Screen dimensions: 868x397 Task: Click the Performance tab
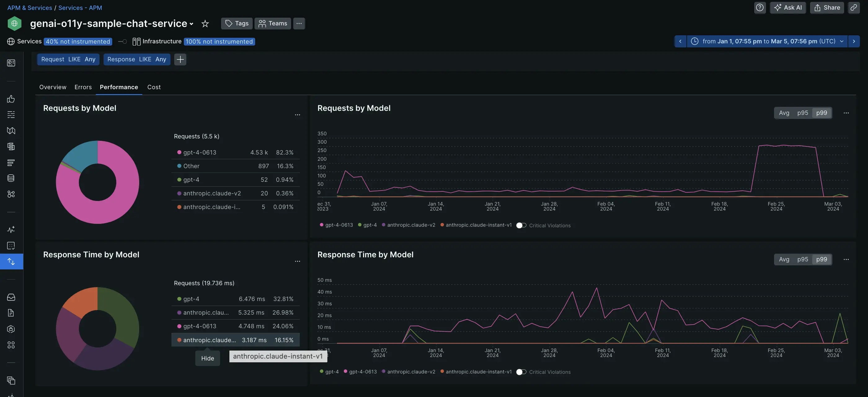pos(118,87)
